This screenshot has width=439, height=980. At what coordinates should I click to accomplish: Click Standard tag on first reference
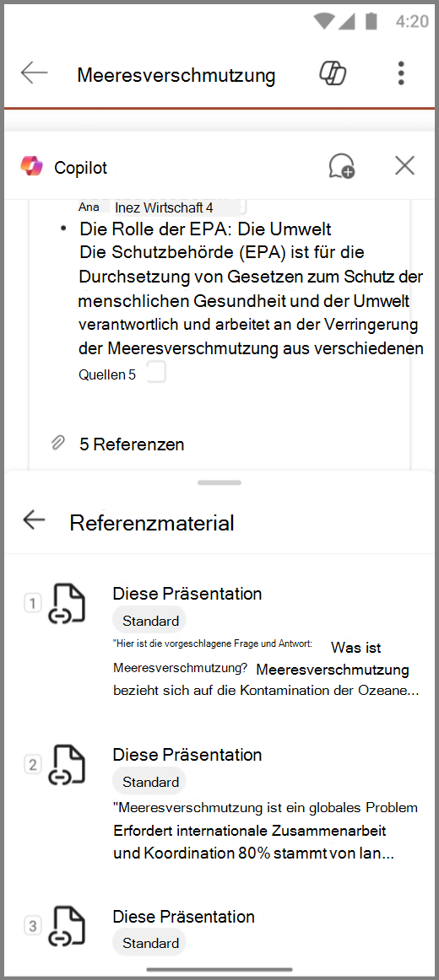(150, 621)
